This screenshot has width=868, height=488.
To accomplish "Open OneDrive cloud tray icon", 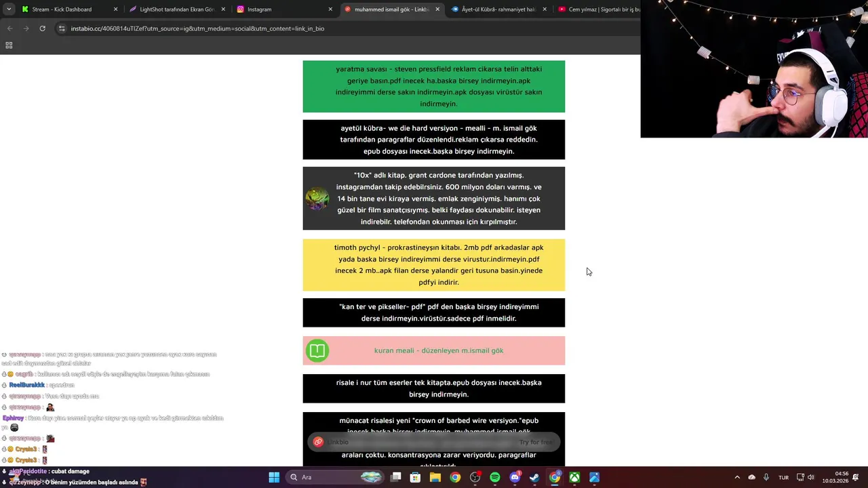I will pos(751,477).
